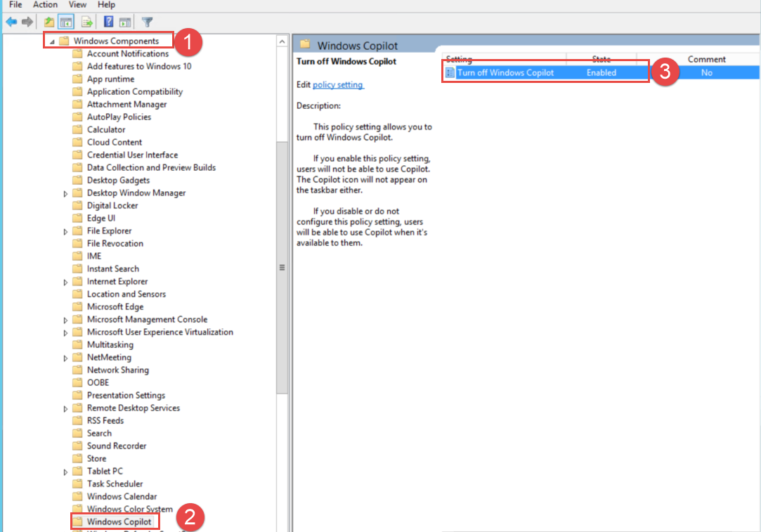
Task: Click the Edge UI folder icon
Action: point(77,218)
